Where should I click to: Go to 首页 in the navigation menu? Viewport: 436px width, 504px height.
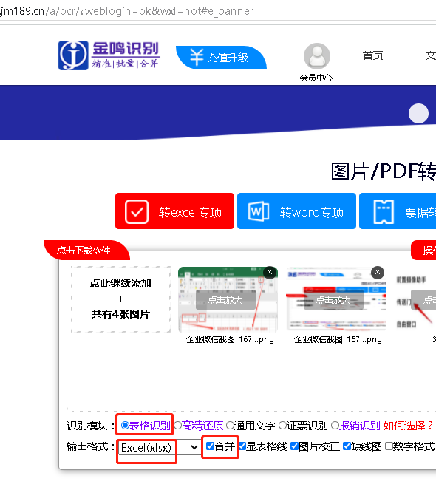[x=373, y=55]
